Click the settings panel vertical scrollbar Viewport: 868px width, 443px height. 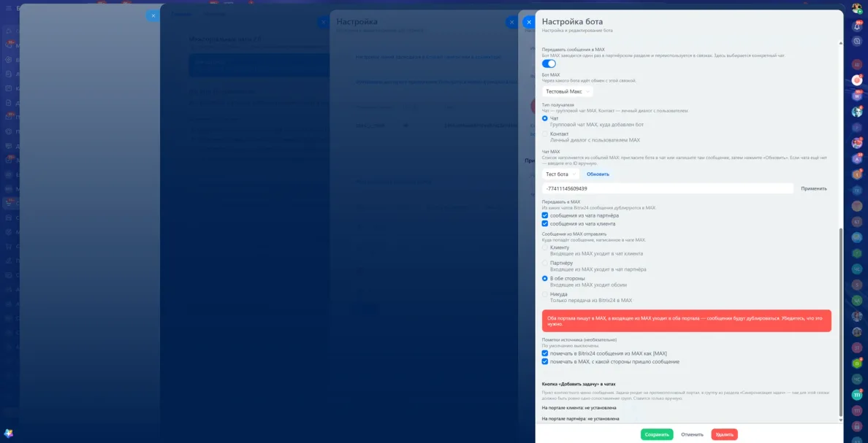pos(841,321)
